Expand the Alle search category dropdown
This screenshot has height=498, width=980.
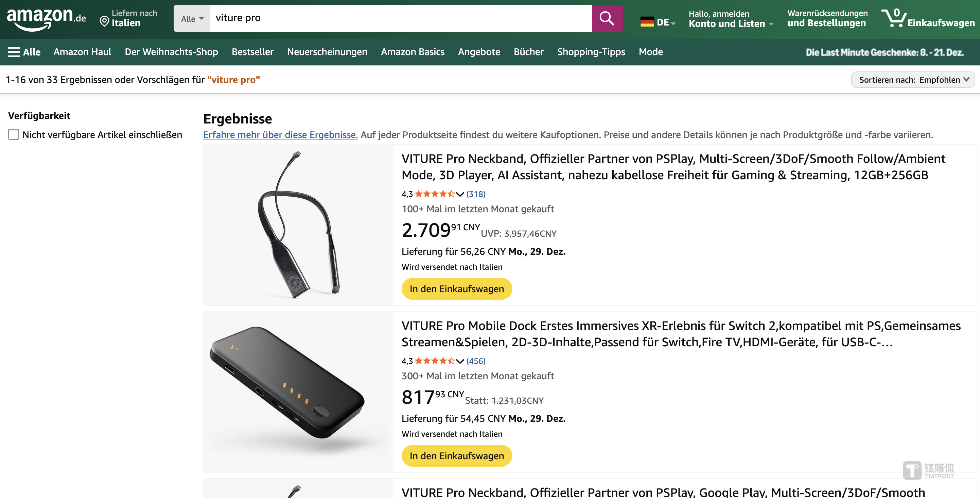(x=192, y=18)
